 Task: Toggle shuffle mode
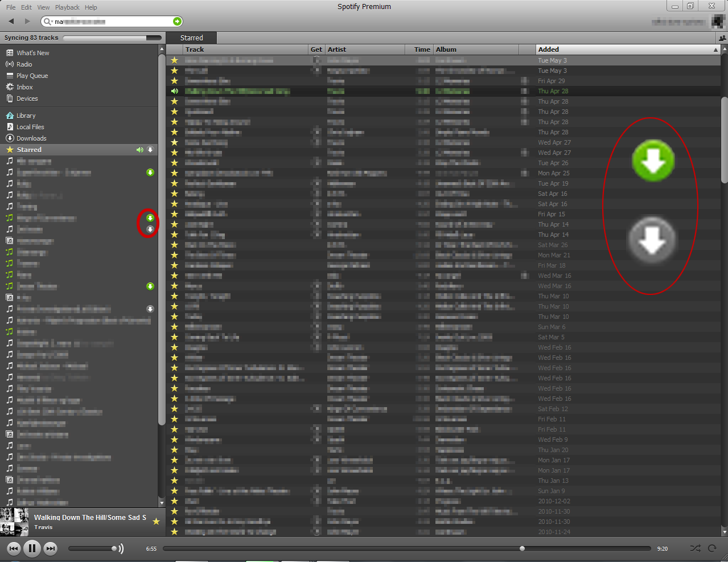[695, 548]
